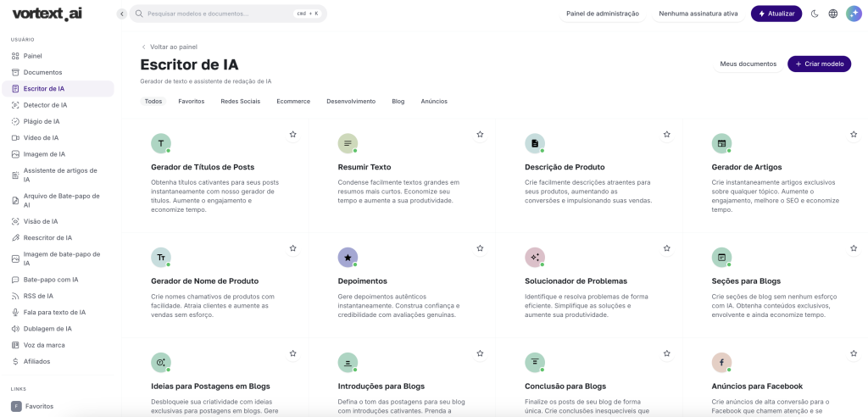The height and width of the screenshot is (417, 868).
Task: Favorite Solucionador de Problemas card
Action: [666, 248]
